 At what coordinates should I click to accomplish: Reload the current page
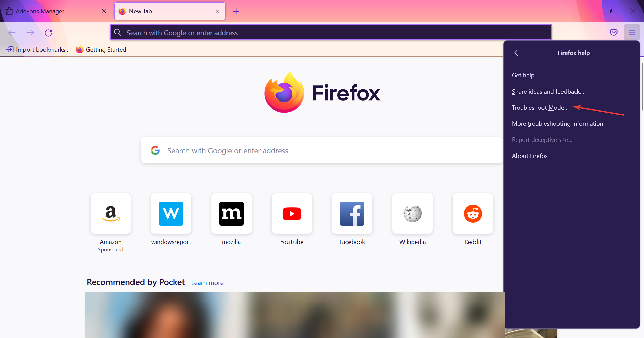pos(48,33)
